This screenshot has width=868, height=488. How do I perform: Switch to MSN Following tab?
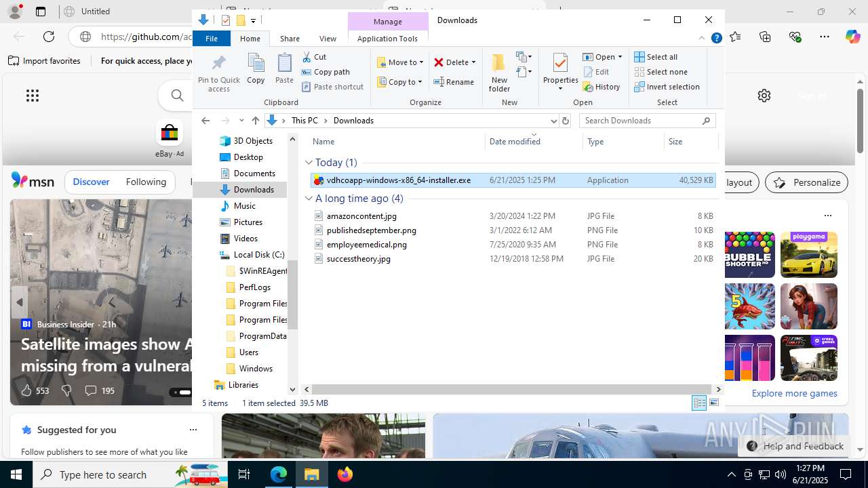point(146,182)
